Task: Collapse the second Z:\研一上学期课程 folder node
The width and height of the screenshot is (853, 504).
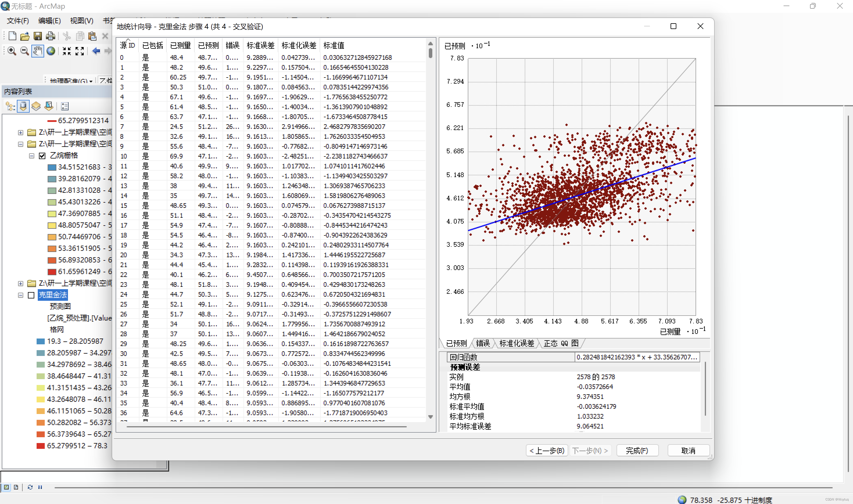Action: pos(21,144)
